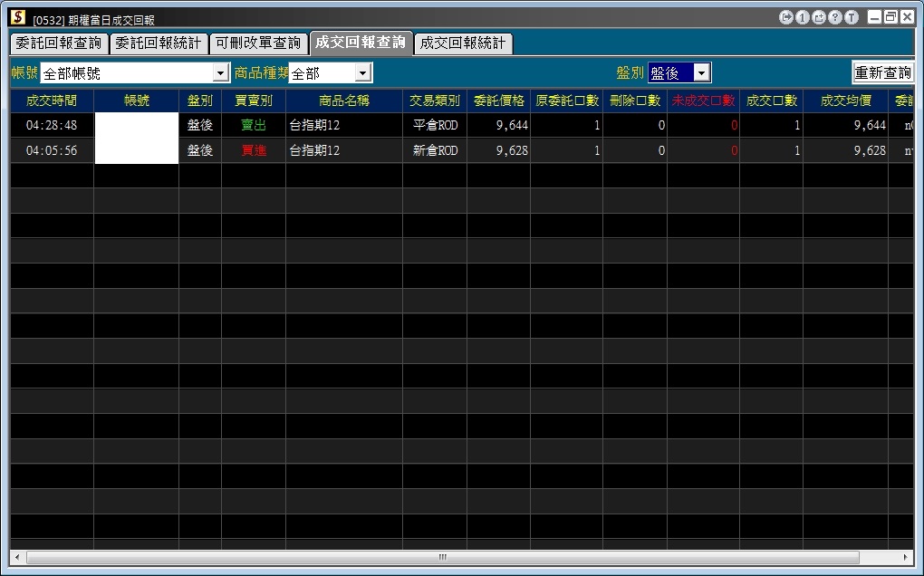Image resolution: width=924 pixels, height=576 pixels.
Task: Click the 刪除口數 column header
Action: [x=635, y=101]
